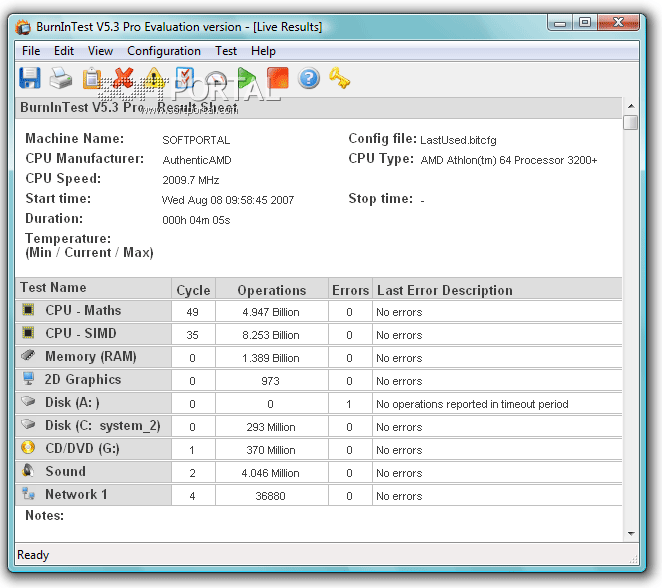The width and height of the screenshot is (662, 588).
Task: Click the 000h 04m 05s duration value
Action: pos(196,220)
